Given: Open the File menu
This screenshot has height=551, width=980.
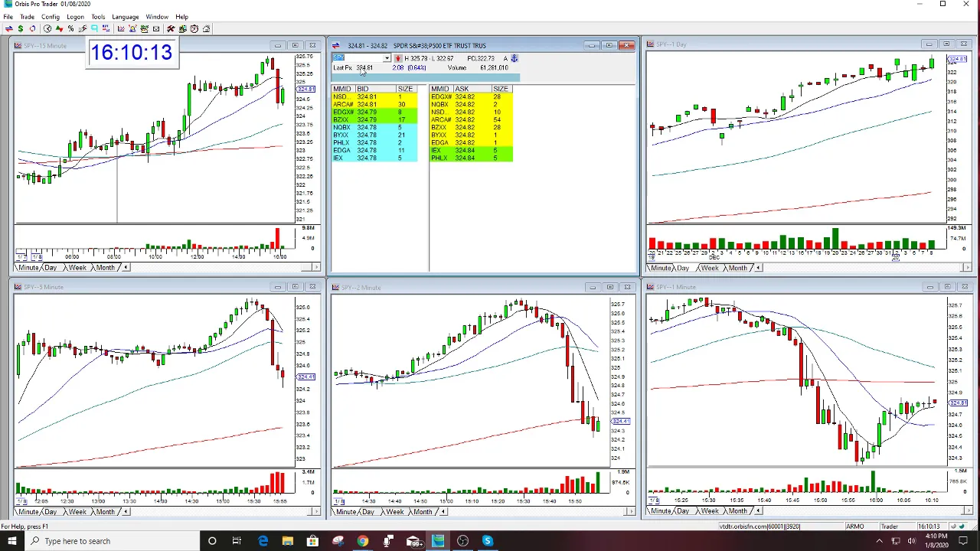Looking at the screenshot, I should click(x=8, y=17).
